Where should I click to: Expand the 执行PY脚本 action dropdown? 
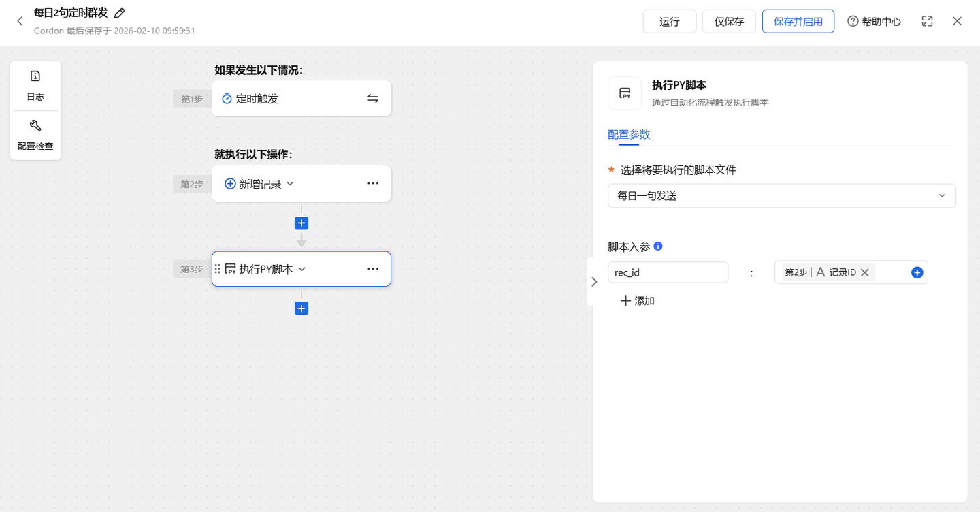click(x=302, y=269)
